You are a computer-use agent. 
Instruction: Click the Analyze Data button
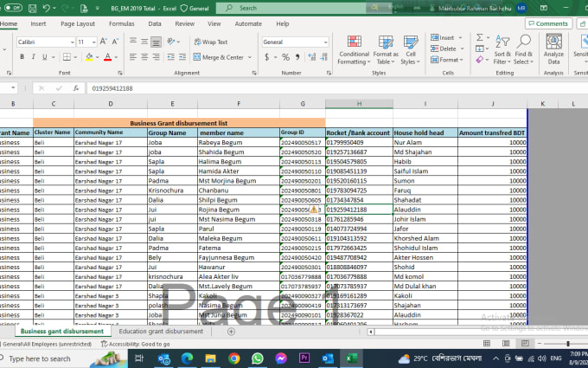[553, 49]
